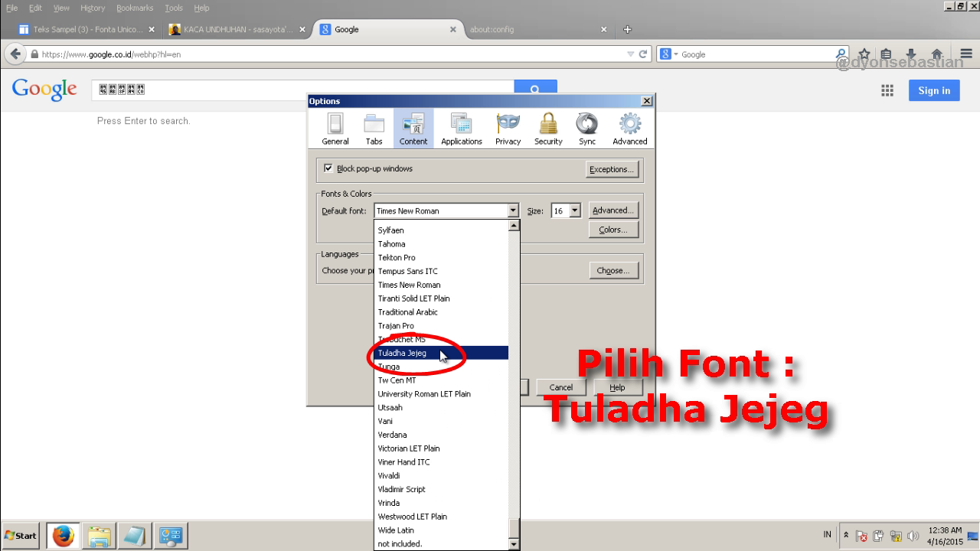
Task: Open the History menu
Action: [93, 8]
